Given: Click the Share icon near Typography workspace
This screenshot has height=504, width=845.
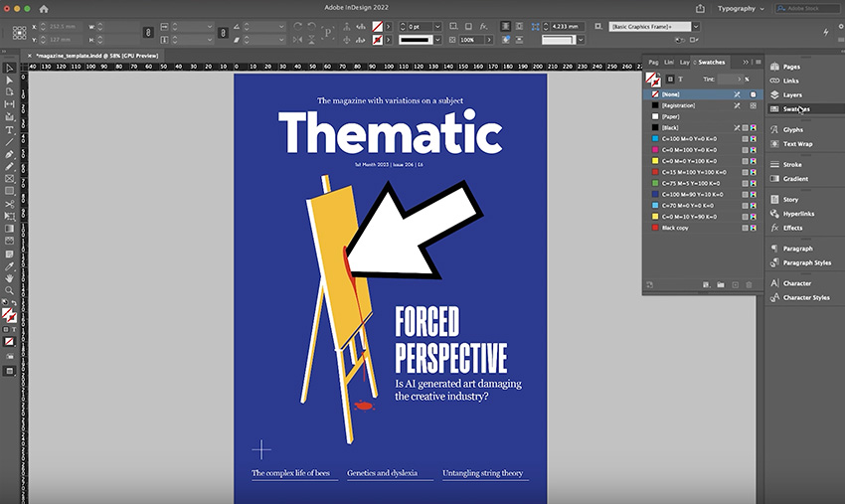Looking at the screenshot, I should [x=700, y=8].
